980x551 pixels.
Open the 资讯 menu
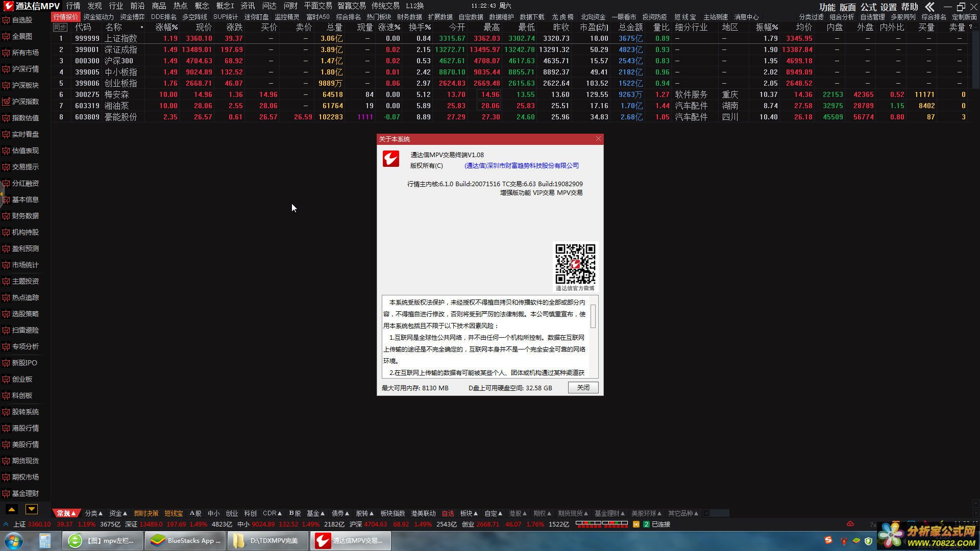248,6
